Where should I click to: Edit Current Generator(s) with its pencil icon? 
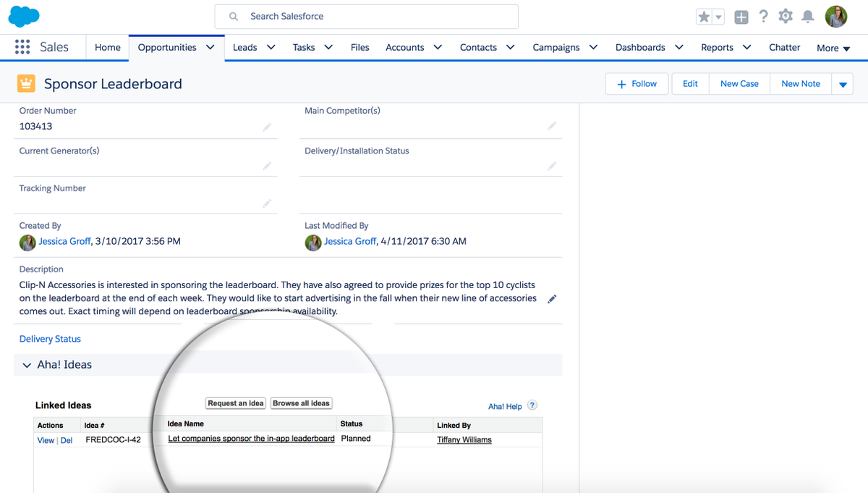tap(267, 166)
